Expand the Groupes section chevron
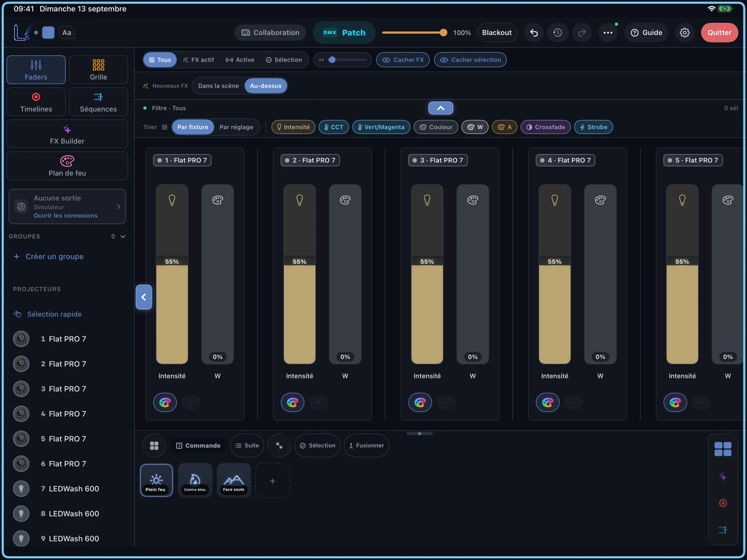The width and height of the screenshot is (747, 560). click(x=123, y=237)
